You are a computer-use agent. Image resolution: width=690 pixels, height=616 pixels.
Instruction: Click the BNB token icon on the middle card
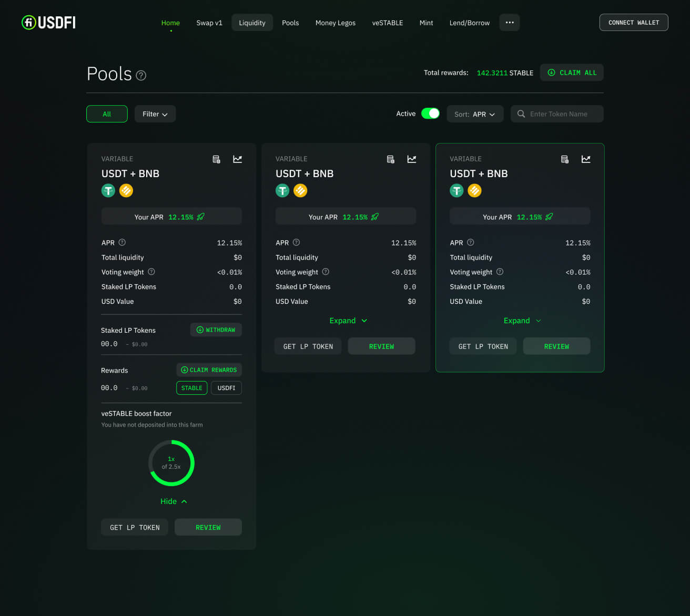[x=300, y=190]
